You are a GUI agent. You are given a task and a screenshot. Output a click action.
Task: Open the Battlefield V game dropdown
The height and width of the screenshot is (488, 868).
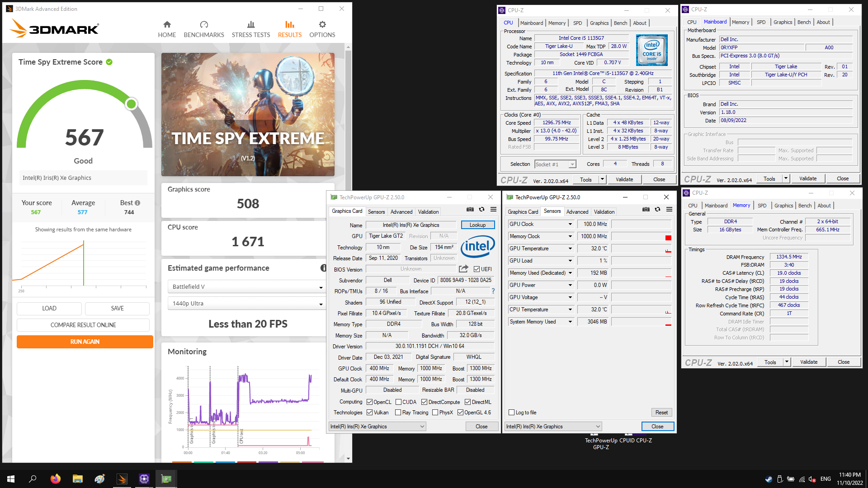pyautogui.click(x=246, y=287)
